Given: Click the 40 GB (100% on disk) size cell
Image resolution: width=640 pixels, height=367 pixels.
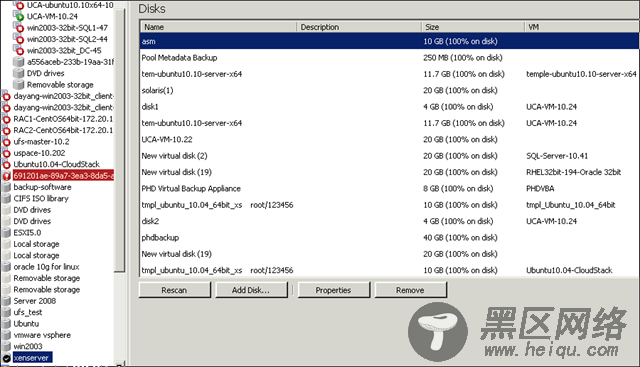Looking at the screenshot, I should 460,238.
